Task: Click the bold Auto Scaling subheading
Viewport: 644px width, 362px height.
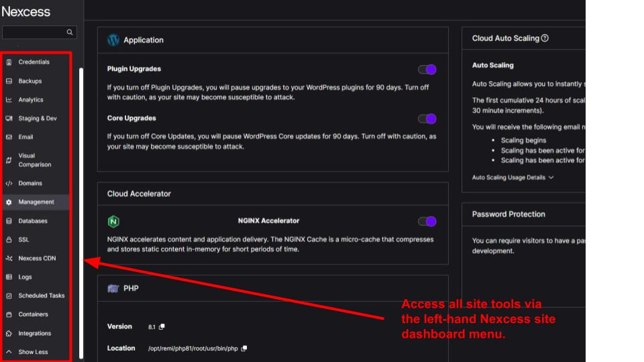Action: [493, 65]
